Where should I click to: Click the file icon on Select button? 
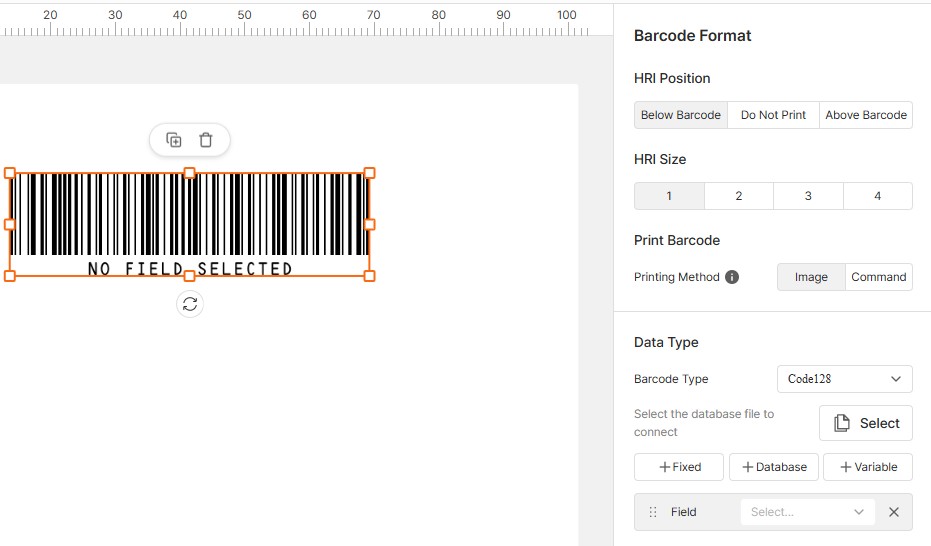(841, 423)
